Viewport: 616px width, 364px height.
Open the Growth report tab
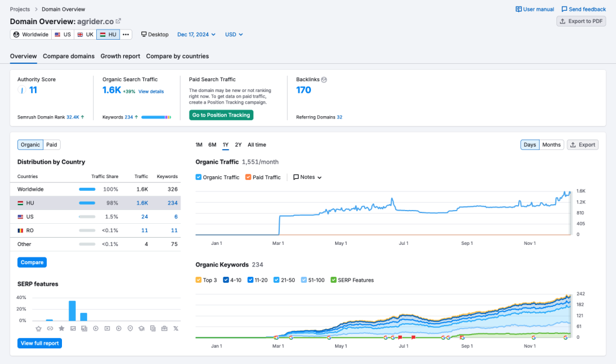click(x=120, y=56)
